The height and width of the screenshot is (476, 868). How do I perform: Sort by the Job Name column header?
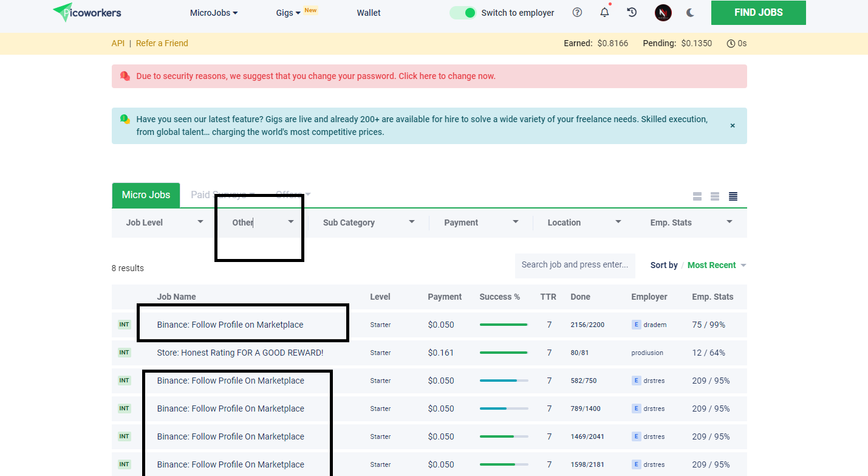pyautogui.click(x=176, y=297)
